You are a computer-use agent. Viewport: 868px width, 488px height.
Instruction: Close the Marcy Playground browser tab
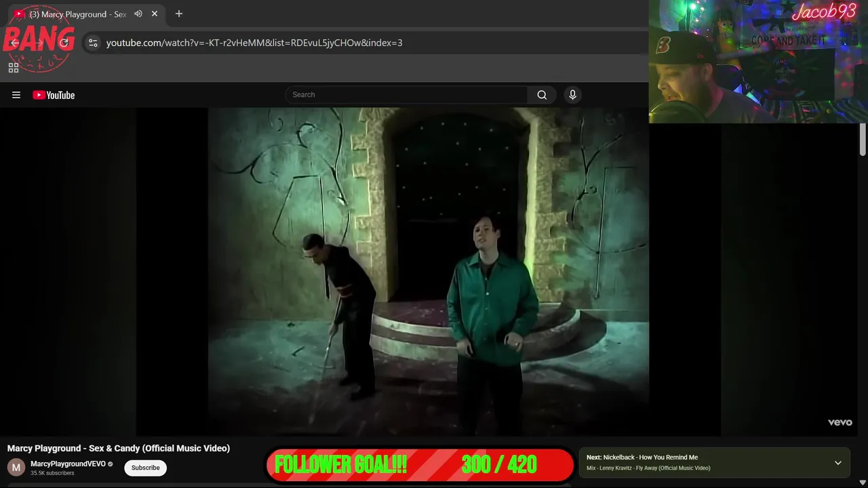click(x=155, y=14)
